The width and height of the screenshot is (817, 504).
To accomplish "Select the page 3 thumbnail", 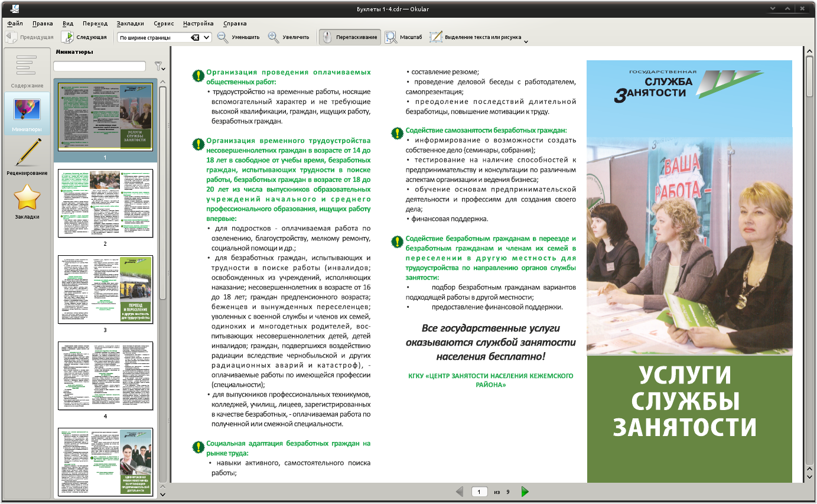I will tap(105, 290).
